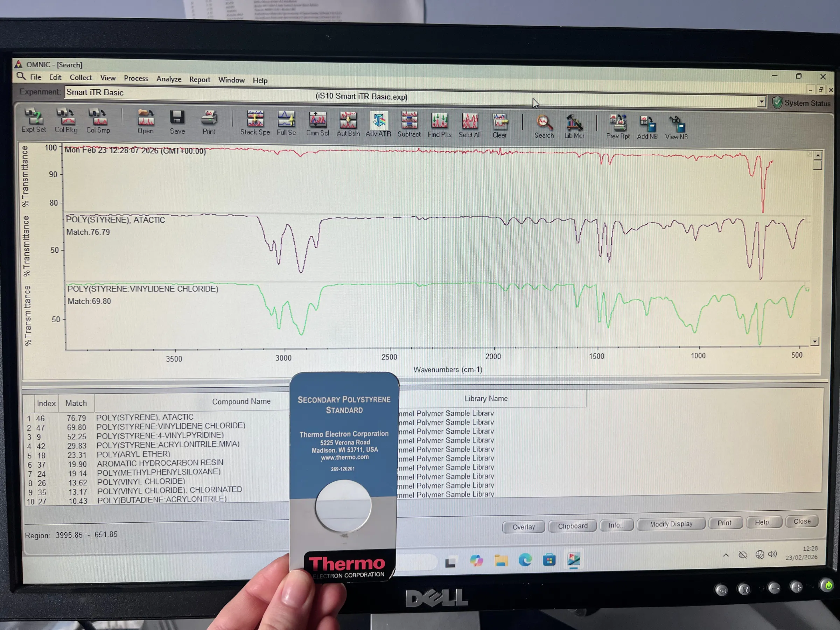This screenshot has height=630, width=840.
Task: Click the Col Bkg toolbar icon
Action: click(66, 121)
